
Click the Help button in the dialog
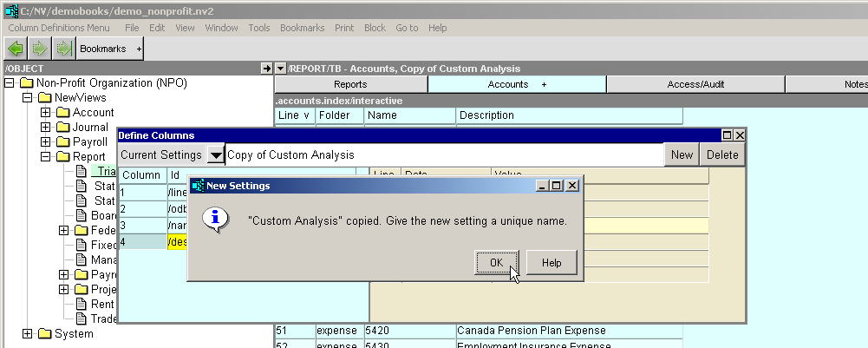click(x=551, y=263)
